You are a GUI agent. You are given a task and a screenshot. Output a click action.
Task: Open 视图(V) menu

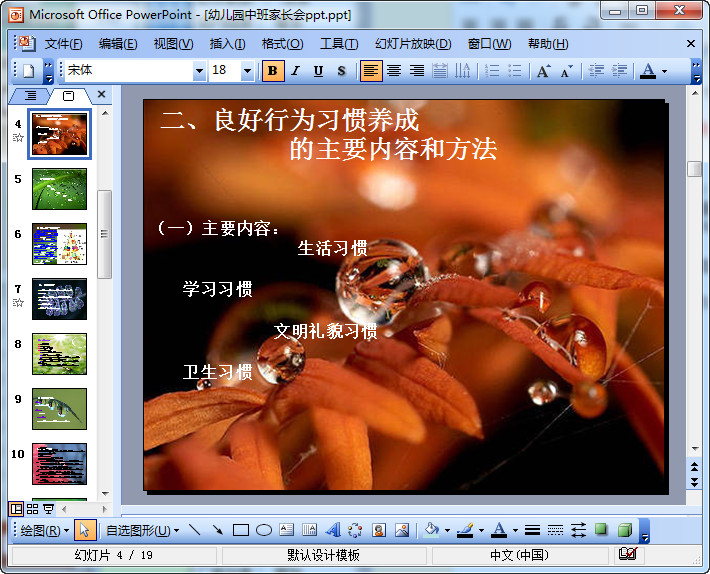[173, 44]
